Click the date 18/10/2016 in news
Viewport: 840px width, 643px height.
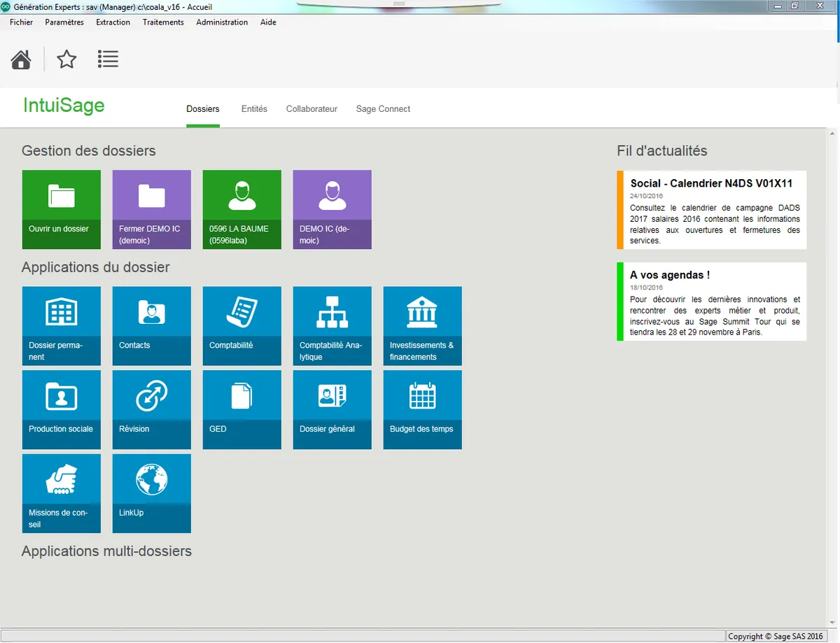645,288
